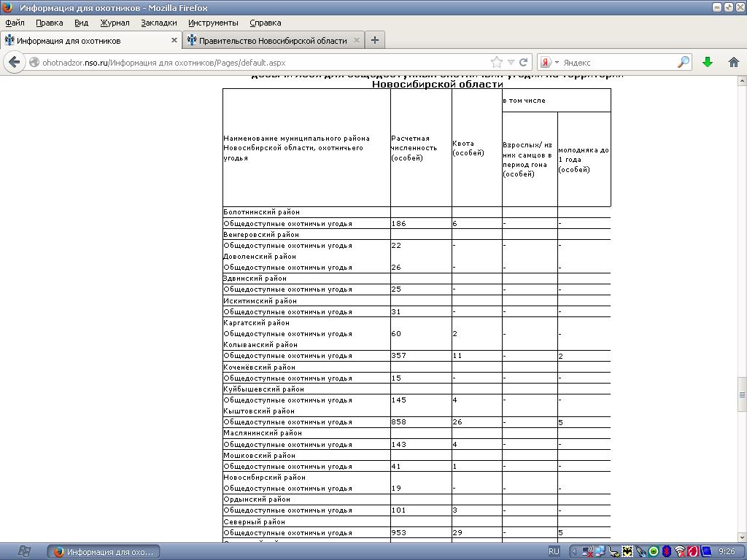
Task: Open the Инструменты menu
Action: [x=213, y=23]
